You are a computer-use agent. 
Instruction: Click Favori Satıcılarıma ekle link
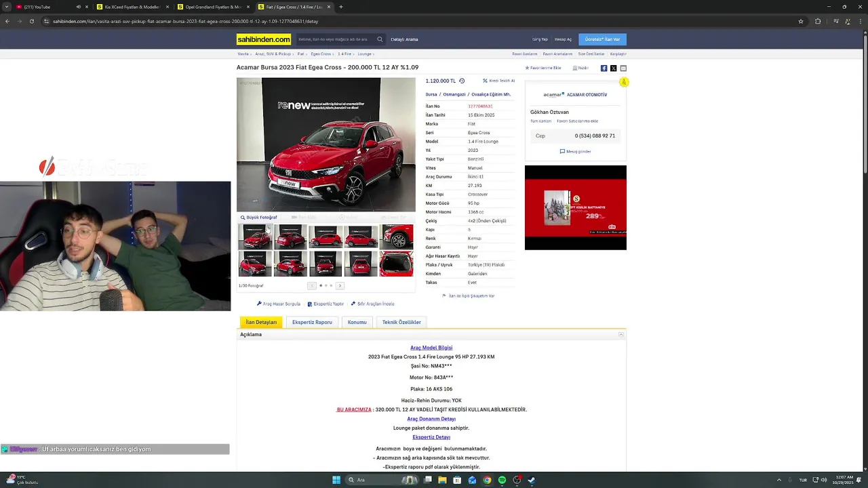[x=577, y=121]
